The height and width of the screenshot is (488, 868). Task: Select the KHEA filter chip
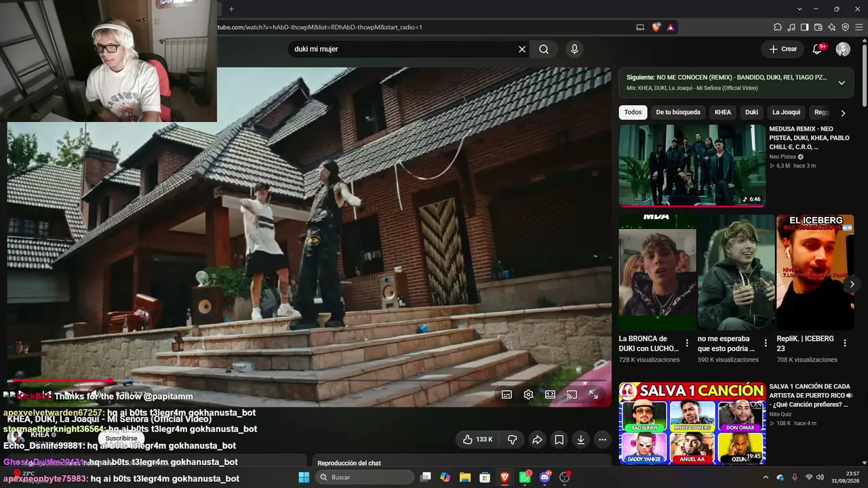tap(723, 113)
